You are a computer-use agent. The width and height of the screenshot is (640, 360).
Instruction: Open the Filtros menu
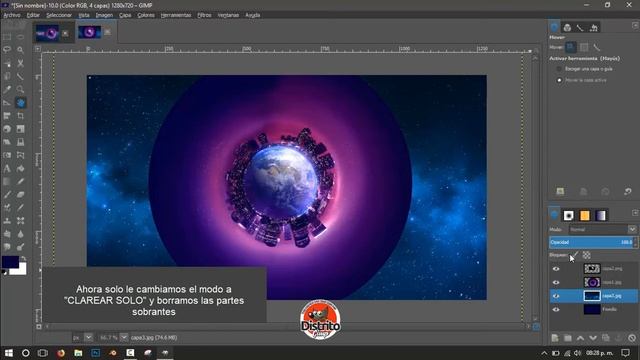coord(204,15)
